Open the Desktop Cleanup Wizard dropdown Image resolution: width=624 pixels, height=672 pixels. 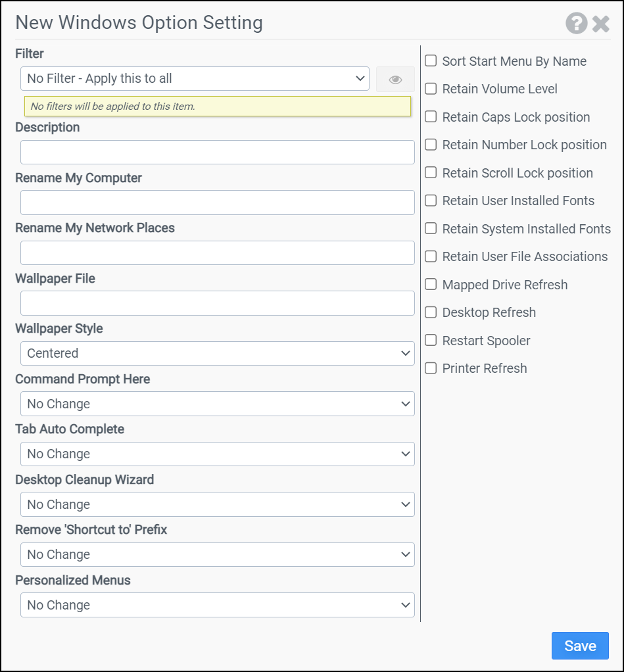coord(217,504)
